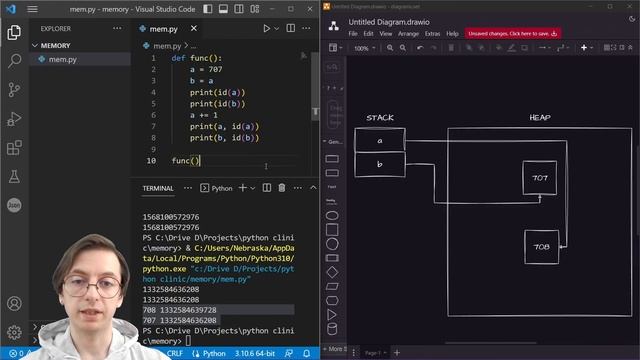Open the VS Code hamburger menu
Screen dimensions: 640x360
pyautogui.click(x=32, y=9)
